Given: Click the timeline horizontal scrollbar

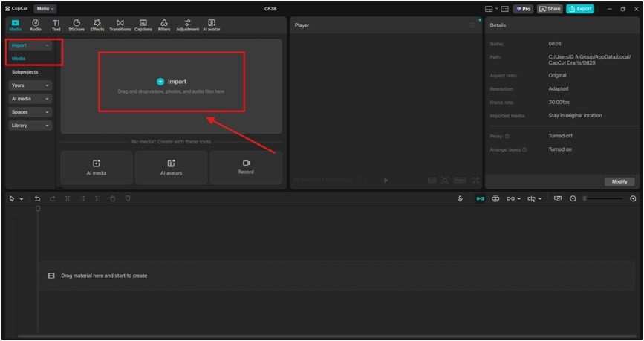Looking at the screenshot, I should 328,336.
